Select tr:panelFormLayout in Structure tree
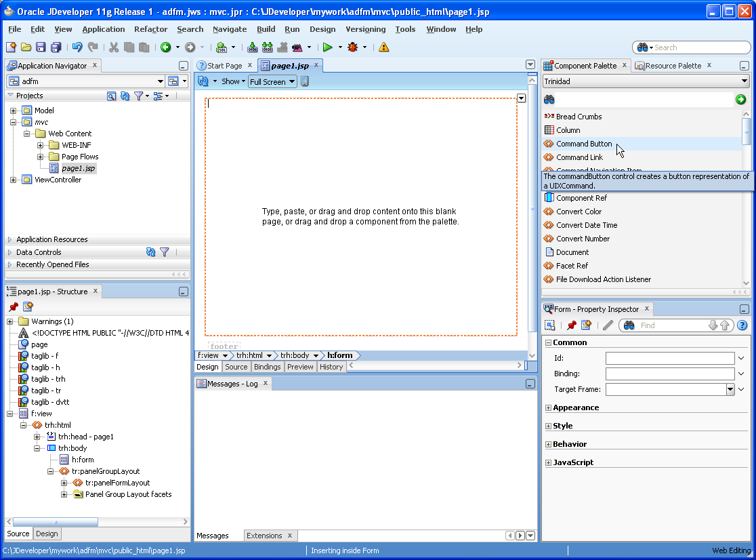Viewport: 756px width, 560px height. [118, 483]
